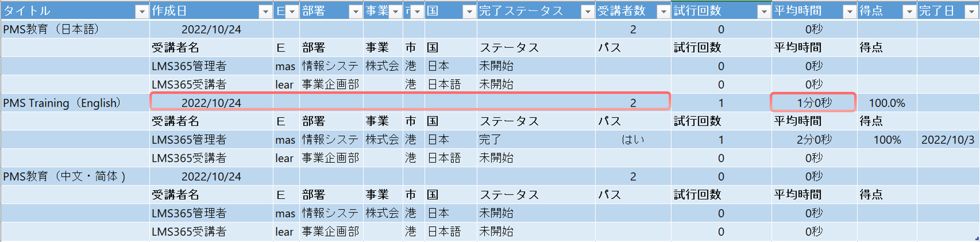Open the 完了日 filter dropdown
This screenshot has height=242, width=980.
971,12
